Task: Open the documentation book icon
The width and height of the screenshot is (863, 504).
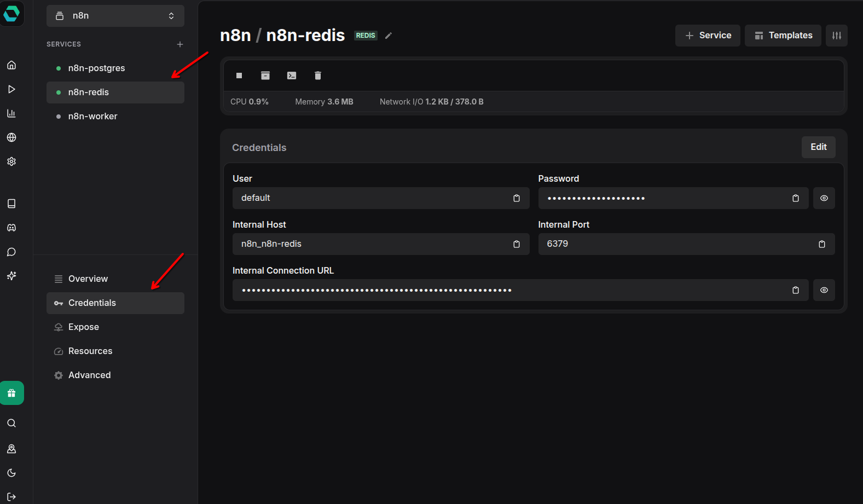Action: pyautogui.click(x=11, y=204)
